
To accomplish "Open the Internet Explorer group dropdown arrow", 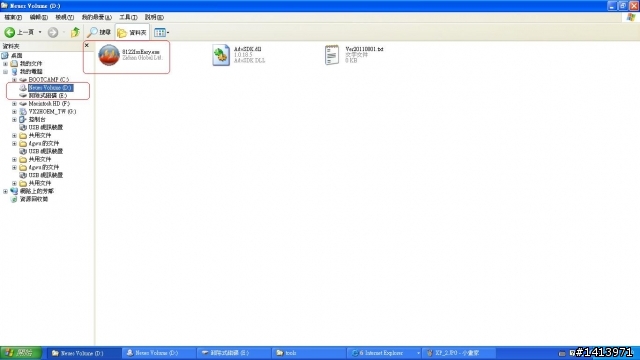I will click(x=418, y=353).
